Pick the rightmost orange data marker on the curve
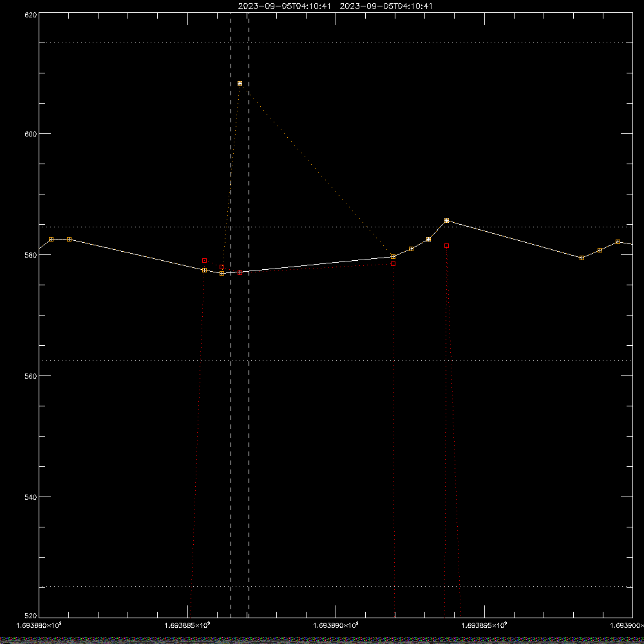 [618, 242]
